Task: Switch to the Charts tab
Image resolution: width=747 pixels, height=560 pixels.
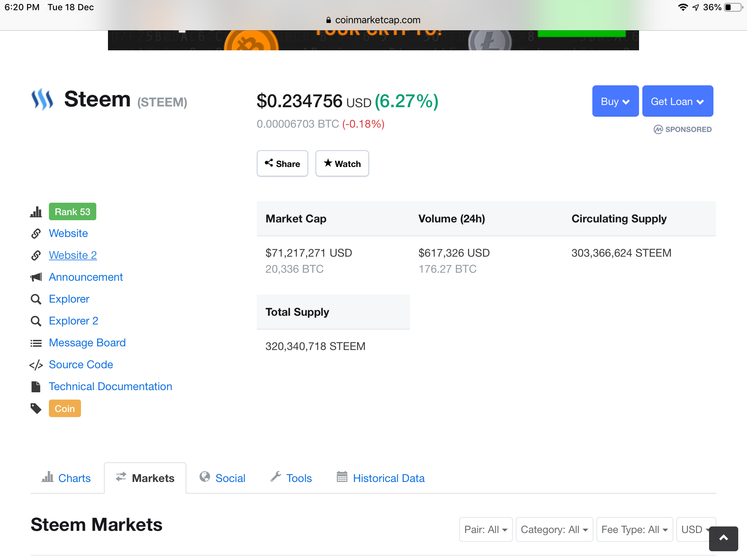Action: click(x=67, y=478)
